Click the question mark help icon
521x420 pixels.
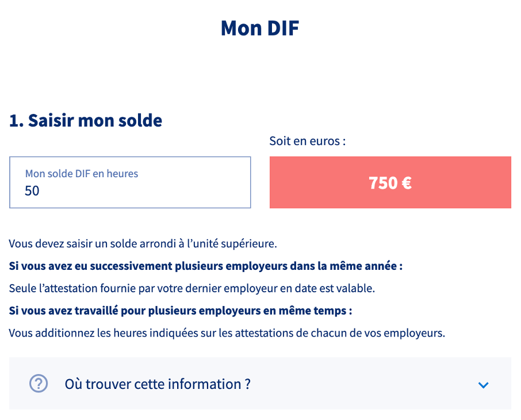[x=39, y=383]
